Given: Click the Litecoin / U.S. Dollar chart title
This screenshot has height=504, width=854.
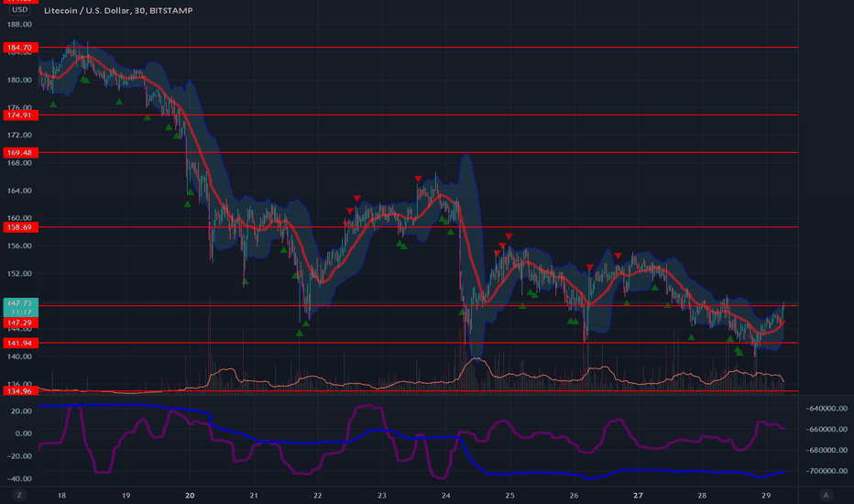Looking at the screenshot, I should click(x=118, y=10).
